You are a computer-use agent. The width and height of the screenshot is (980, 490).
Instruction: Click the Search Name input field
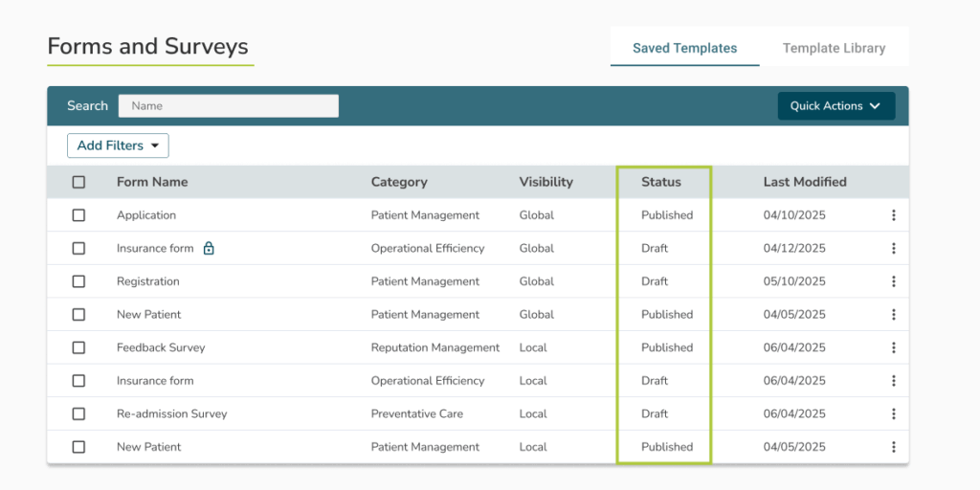point(228,106)
